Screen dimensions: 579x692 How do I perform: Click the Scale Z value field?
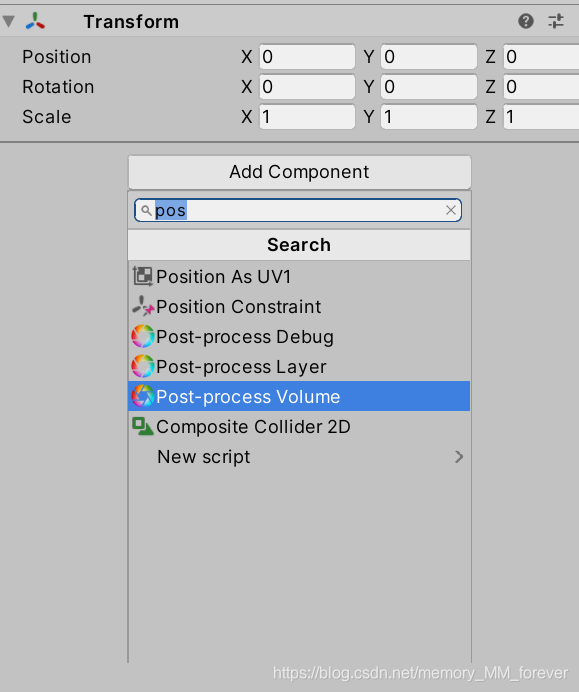541,117
